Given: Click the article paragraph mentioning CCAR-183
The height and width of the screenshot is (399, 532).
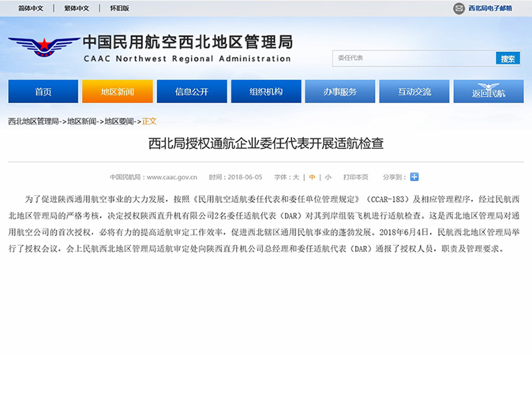Looking at the screenshot, I should click(264, 224).
